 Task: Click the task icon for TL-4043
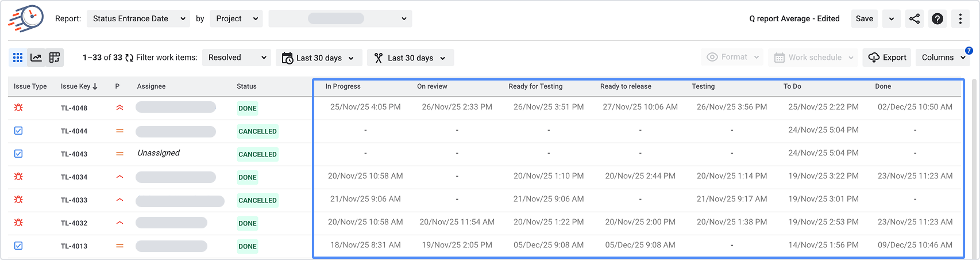18,154
